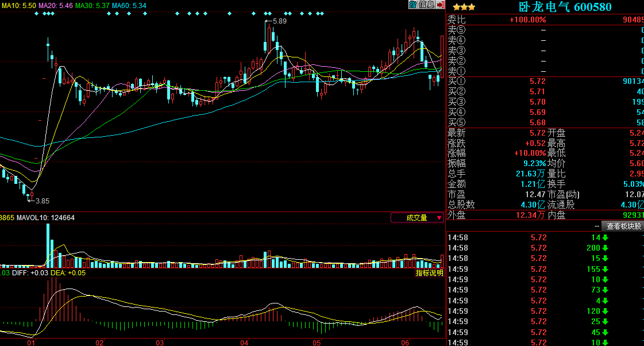This screenshot has height=346, width=644.
Task: Open the 信息 info panel
Action: 426,5
